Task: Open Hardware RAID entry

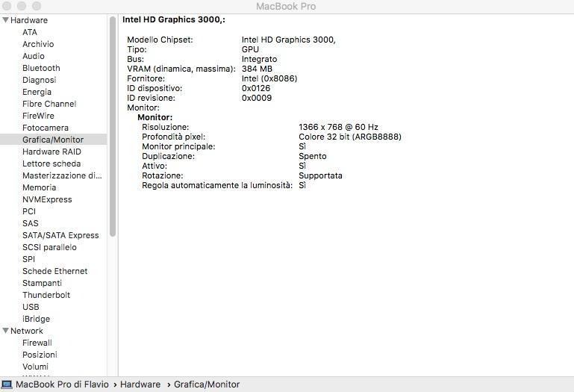Action: pos(52,152)
